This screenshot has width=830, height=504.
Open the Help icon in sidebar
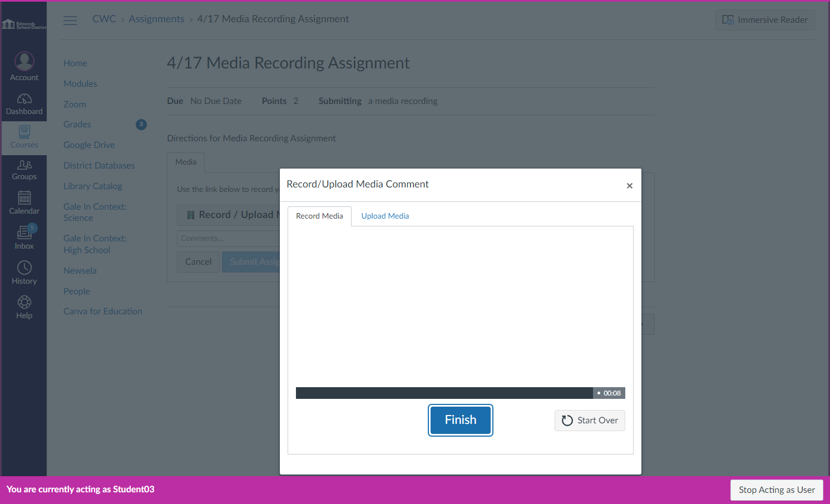[x=24, y=307]
